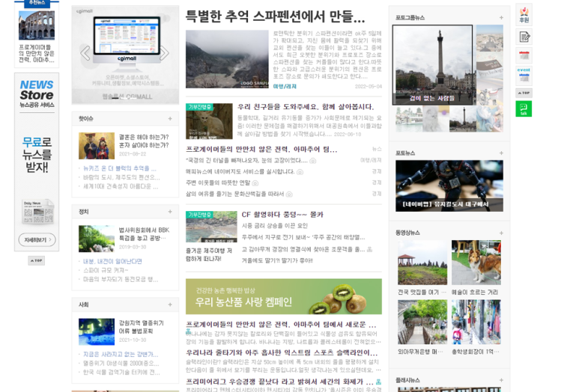Open the 네이버맵 photo news robot image
Viewport: 582px width, 392px height.
[449, 186]
